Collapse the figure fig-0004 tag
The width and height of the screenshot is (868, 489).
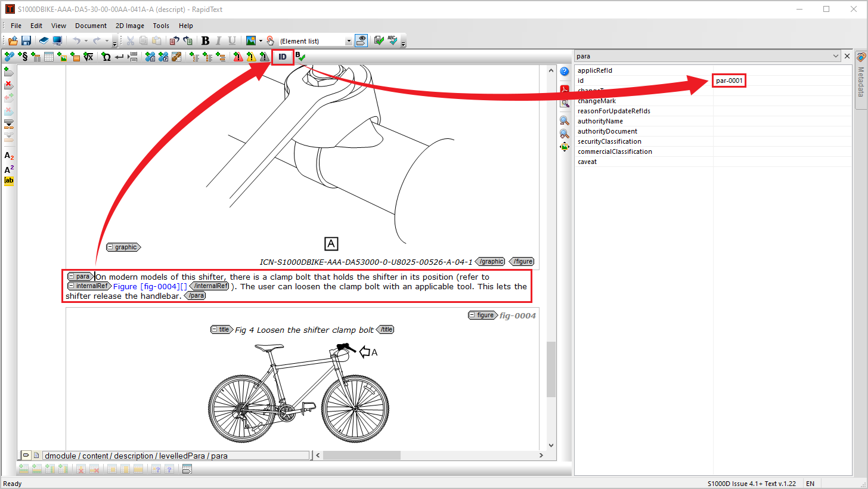[472, 315]
